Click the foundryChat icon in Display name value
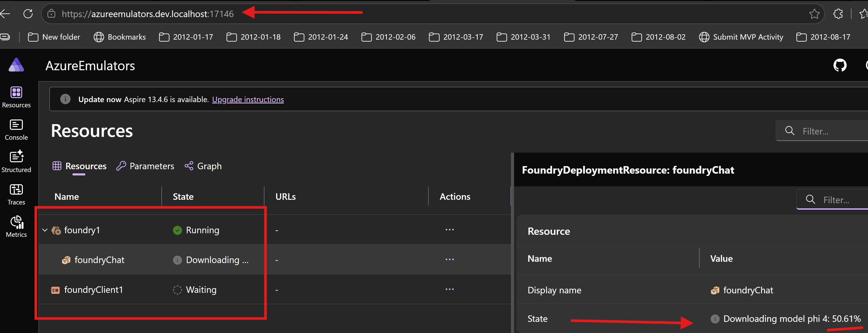Screen dimensions: 868x333 click(x=715, y=290)
